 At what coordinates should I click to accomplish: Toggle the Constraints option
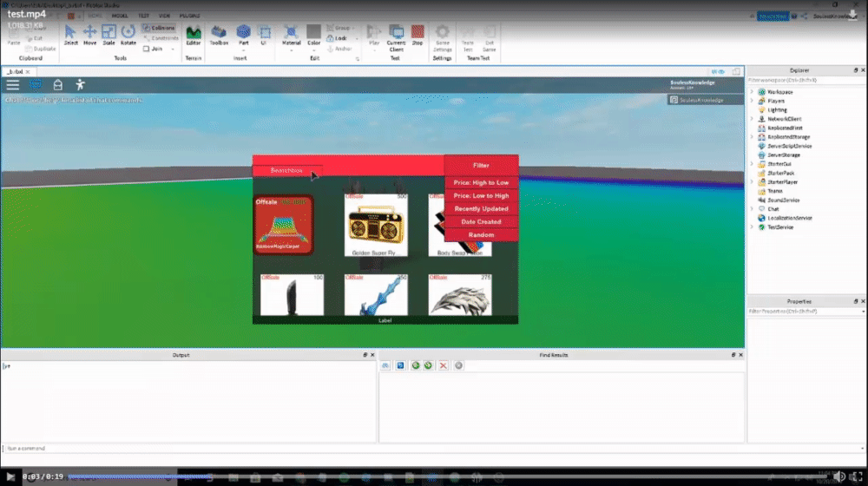point(161,38)
